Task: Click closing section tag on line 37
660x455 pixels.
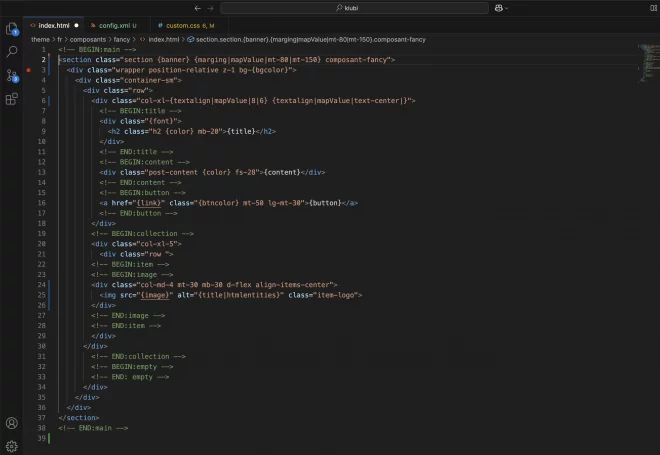Action: tap(79, 418)
